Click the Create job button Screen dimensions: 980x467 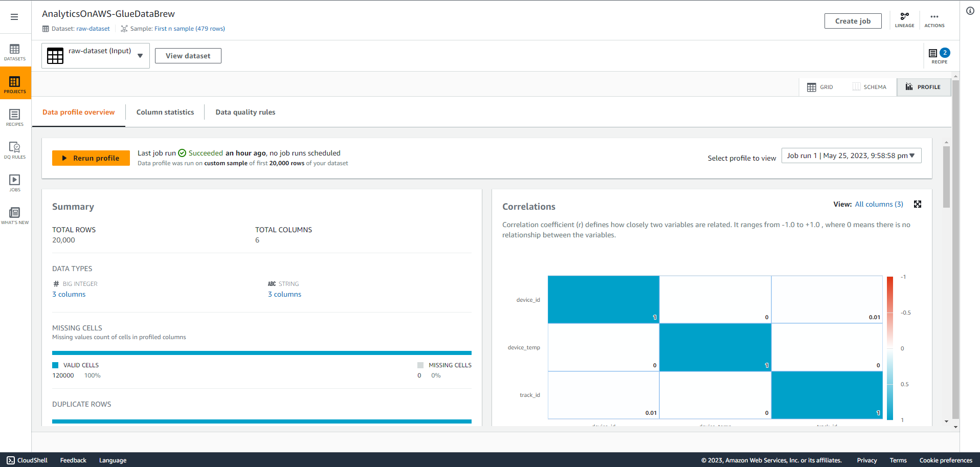pyautogui.click(x=853, y=21)
